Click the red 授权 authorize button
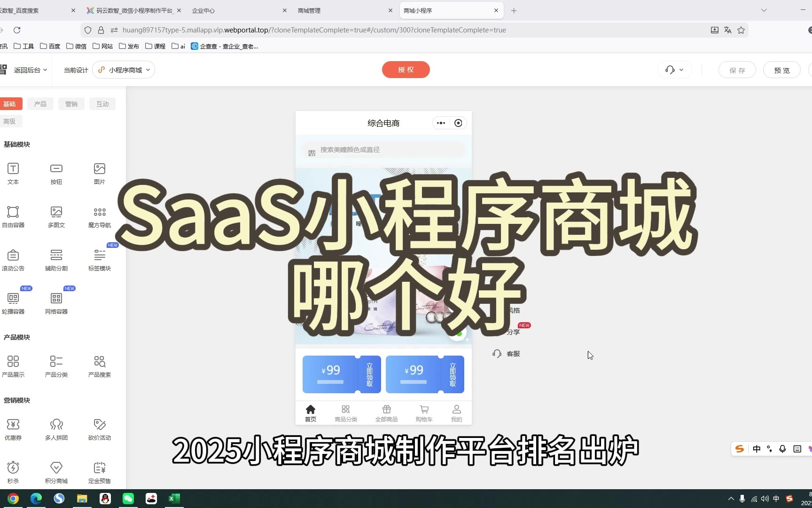812x508 pixels. point(406,70)
